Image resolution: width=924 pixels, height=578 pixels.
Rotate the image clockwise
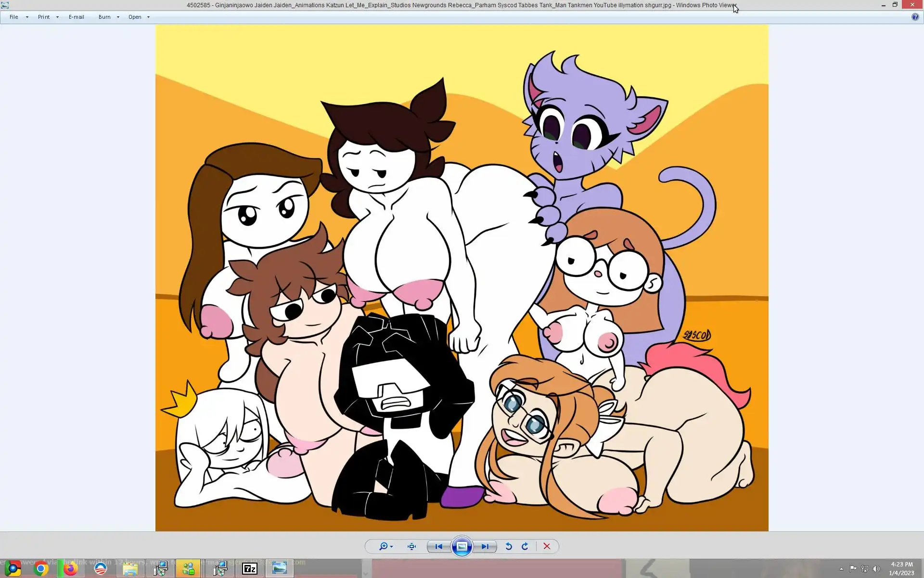[x=525, y=546]
